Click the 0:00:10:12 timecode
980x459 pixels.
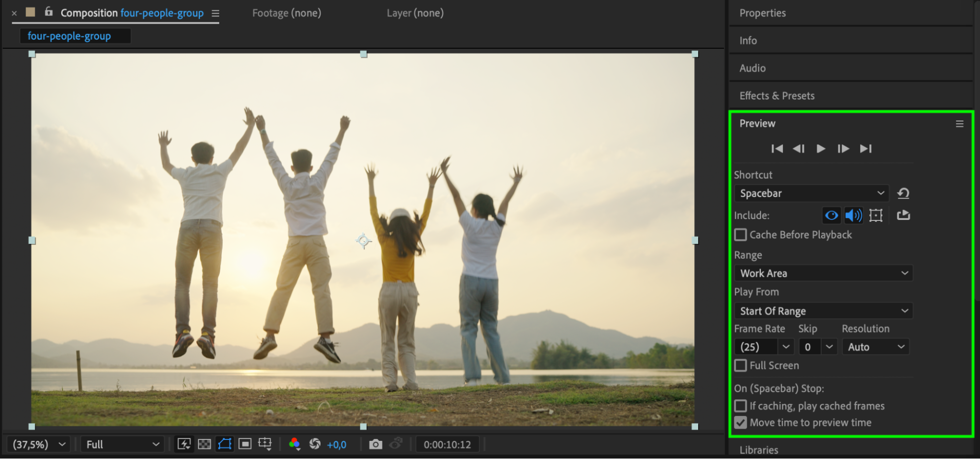click(x=447, y=445)
